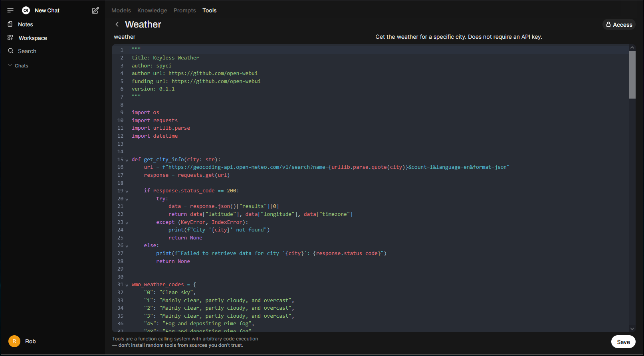Click the "Fog and depositing rime fog" line 36

(199, 324)
